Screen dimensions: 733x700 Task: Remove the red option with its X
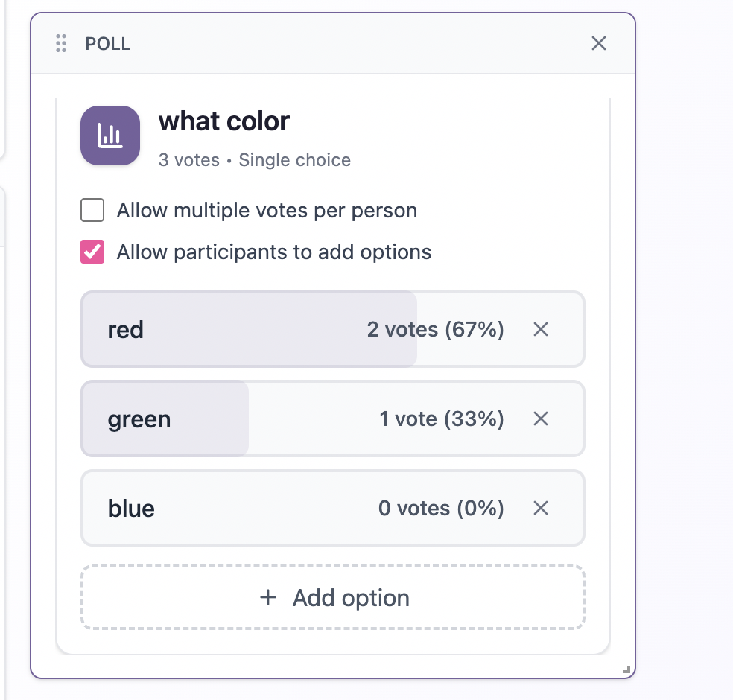(x=541, y=329)
